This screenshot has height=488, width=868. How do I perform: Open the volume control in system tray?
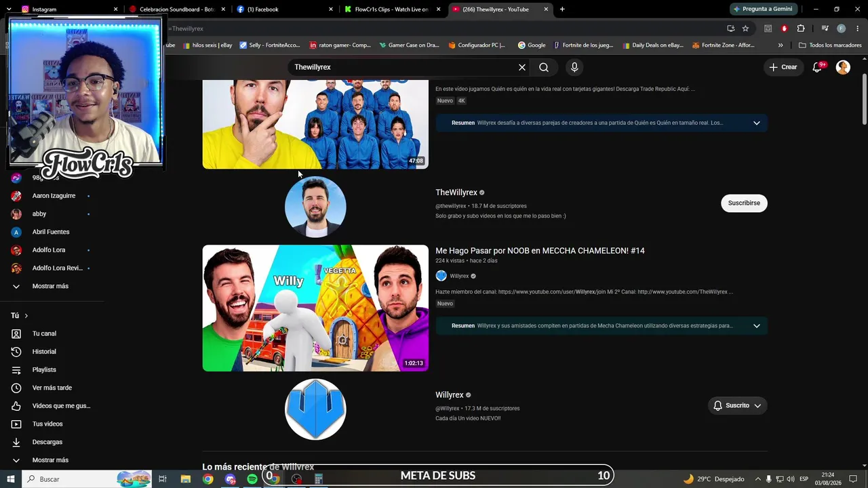coord(790,479)
